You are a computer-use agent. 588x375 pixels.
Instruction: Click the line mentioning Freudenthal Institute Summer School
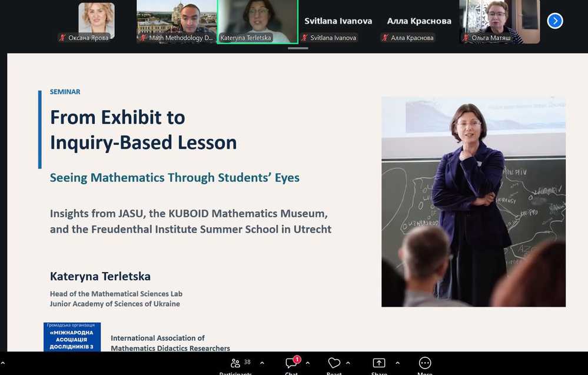191,229
